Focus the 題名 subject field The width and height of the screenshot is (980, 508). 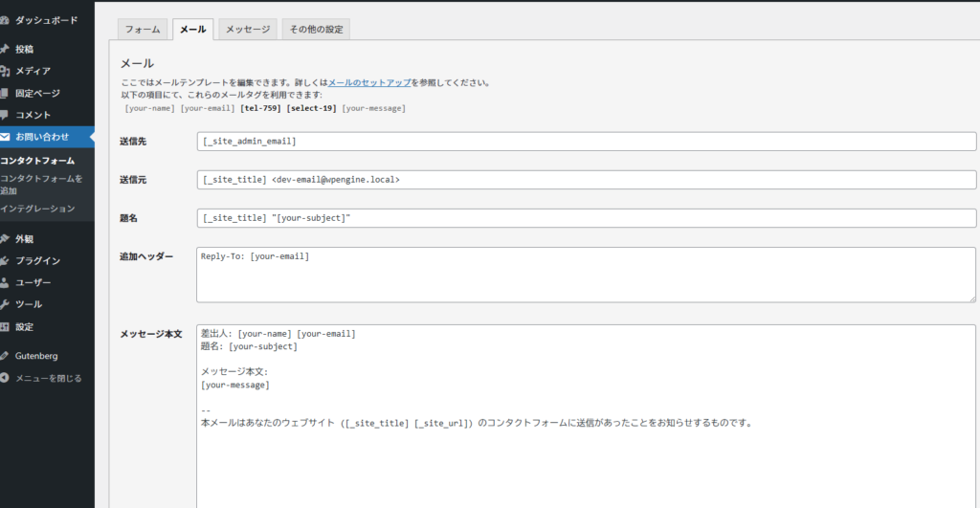pyautogui.click(x=586, y=218)
